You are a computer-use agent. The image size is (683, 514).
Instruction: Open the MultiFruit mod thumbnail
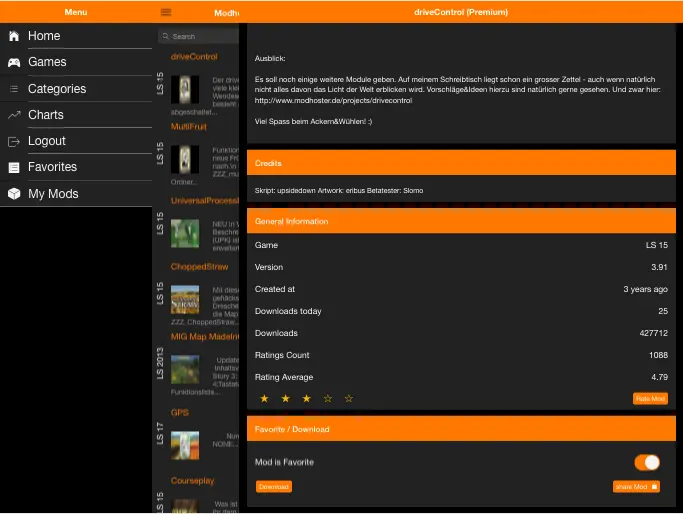point(184,159)
